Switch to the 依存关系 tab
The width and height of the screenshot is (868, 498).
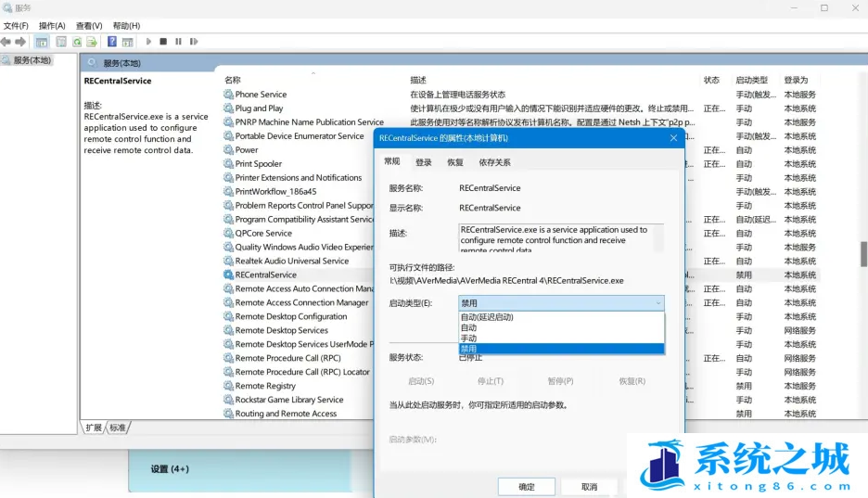tap(494, 162)
